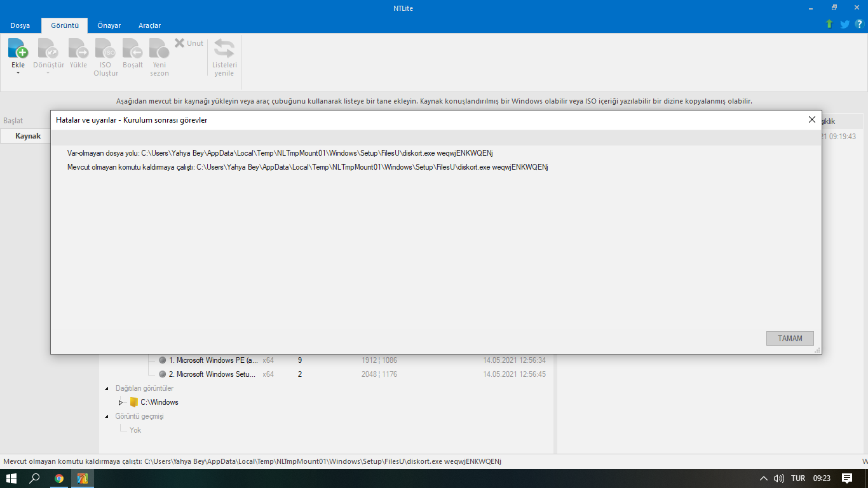Open the 09:23 taskbar clock
This screenshot has width=868, height=488.
(x=822, y=478)
